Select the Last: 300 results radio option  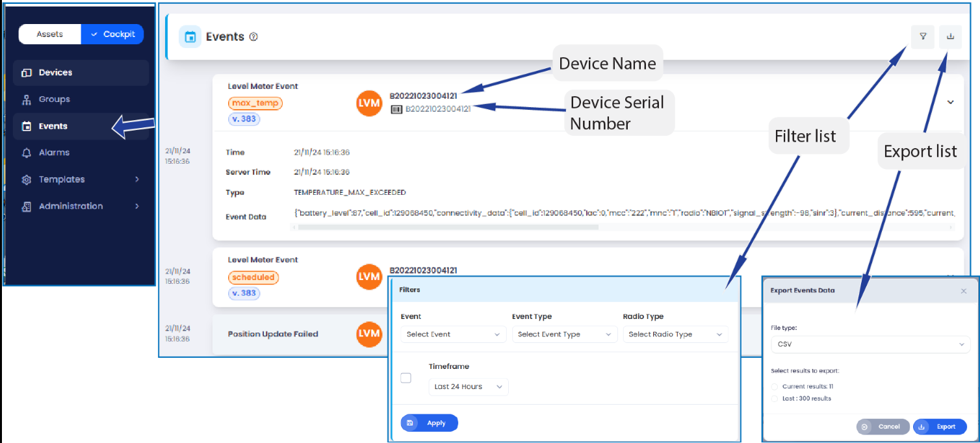click(774, 398)
